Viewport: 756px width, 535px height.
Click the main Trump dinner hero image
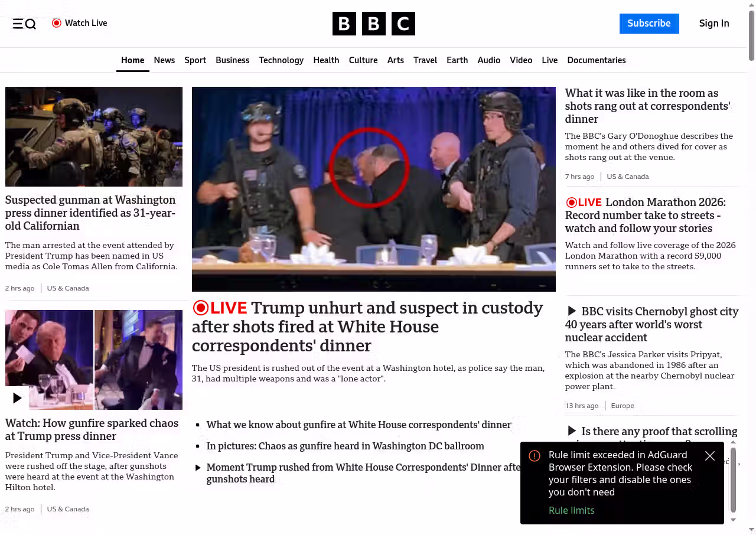point(373,189)
